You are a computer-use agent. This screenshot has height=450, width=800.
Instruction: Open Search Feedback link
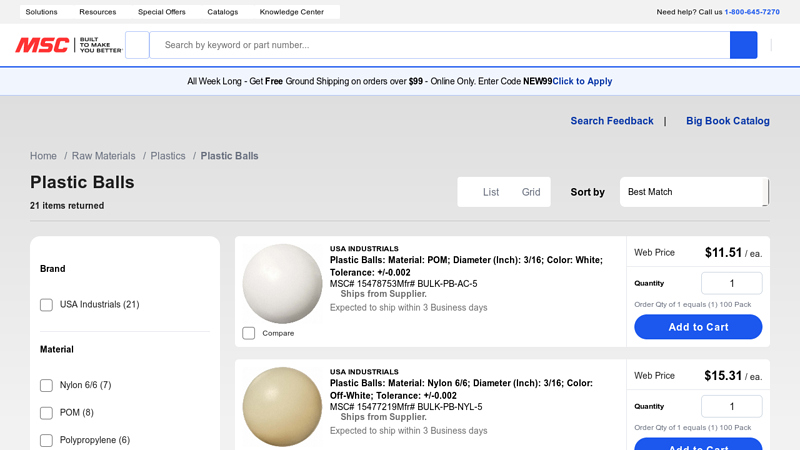(612, 121)
